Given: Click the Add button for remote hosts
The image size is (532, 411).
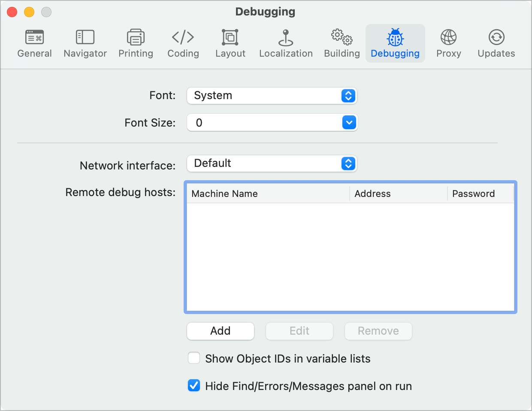Looking at the screenshot, I should 221,331.
